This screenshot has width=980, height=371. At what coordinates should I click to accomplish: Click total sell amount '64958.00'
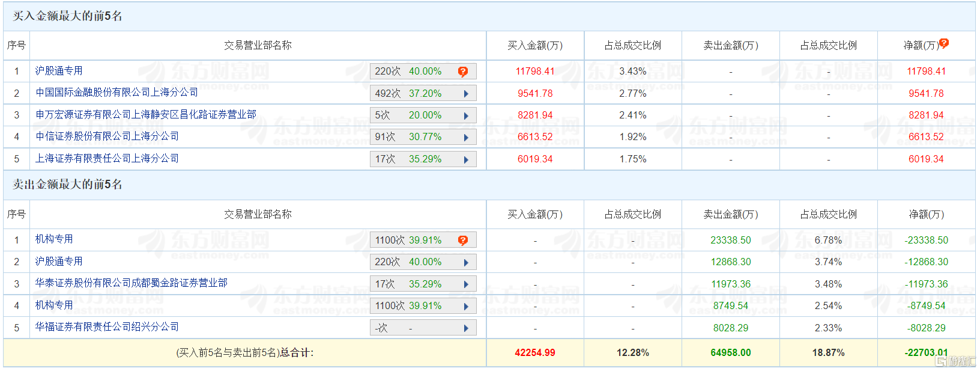pyautogui.click(x=731, y=353)
